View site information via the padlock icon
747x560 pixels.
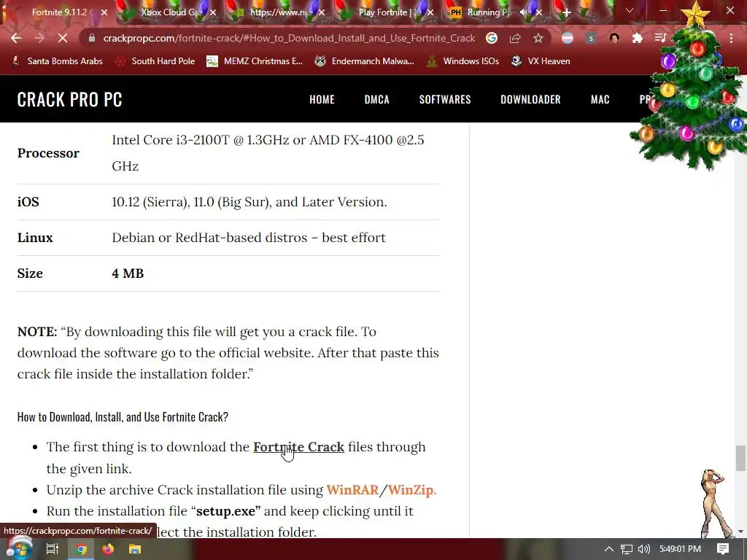point(91,38)
